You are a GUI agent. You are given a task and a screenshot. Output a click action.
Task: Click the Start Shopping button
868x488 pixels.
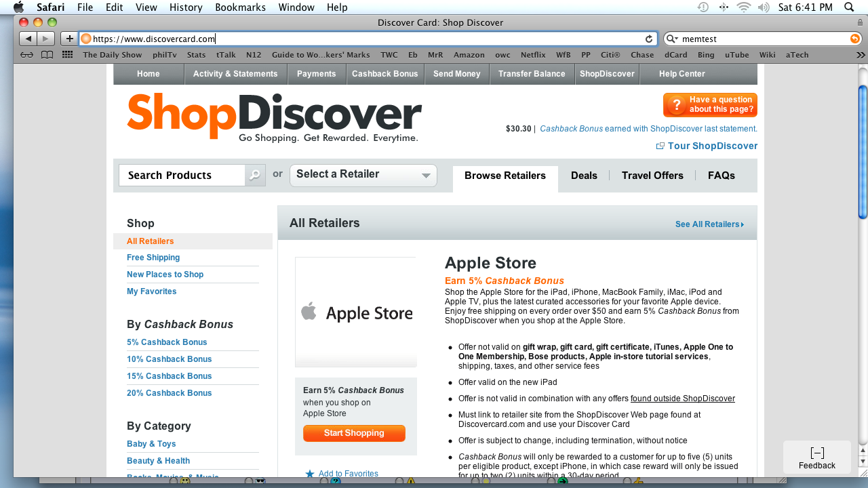(x=354, y=433)
